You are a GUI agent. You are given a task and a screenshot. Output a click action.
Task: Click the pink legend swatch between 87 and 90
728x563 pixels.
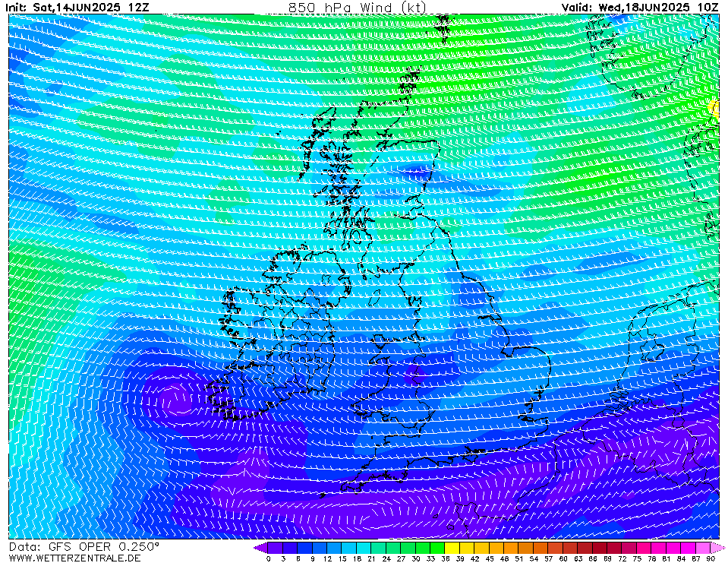[703, 548]
